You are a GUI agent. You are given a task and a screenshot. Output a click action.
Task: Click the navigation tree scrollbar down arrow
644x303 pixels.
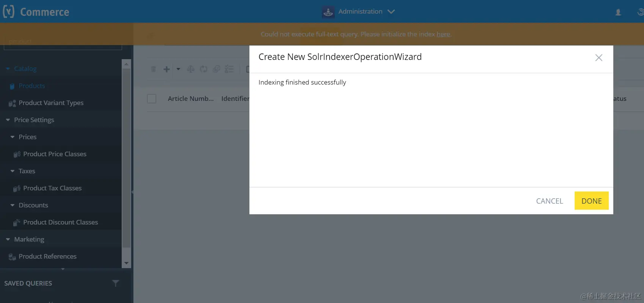coord(126,263)
